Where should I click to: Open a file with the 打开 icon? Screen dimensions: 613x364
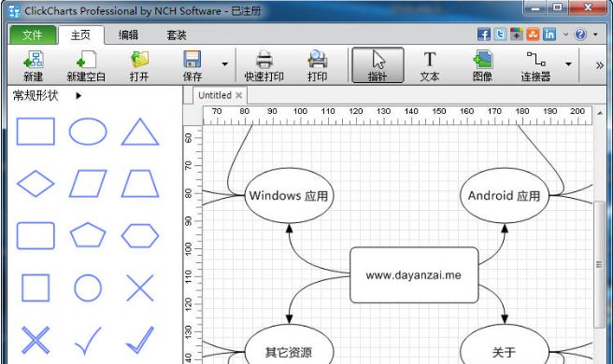pos(139,65)
